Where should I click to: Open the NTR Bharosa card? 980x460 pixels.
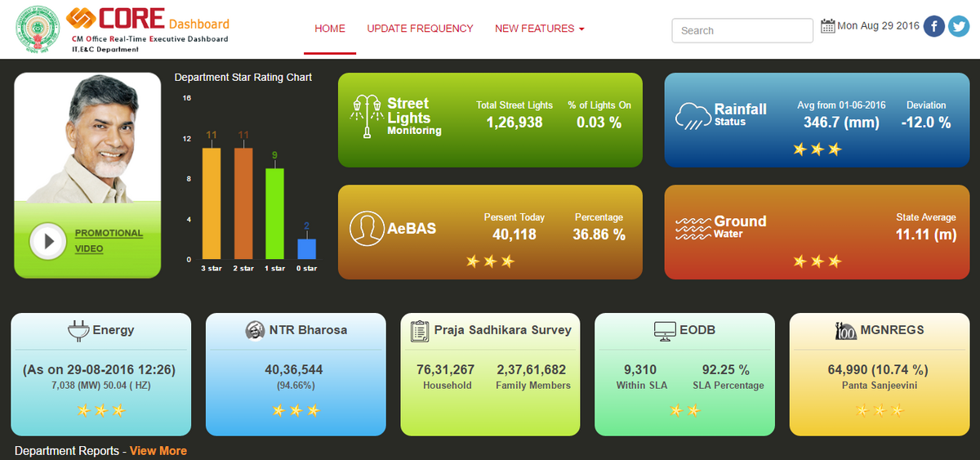296,374
